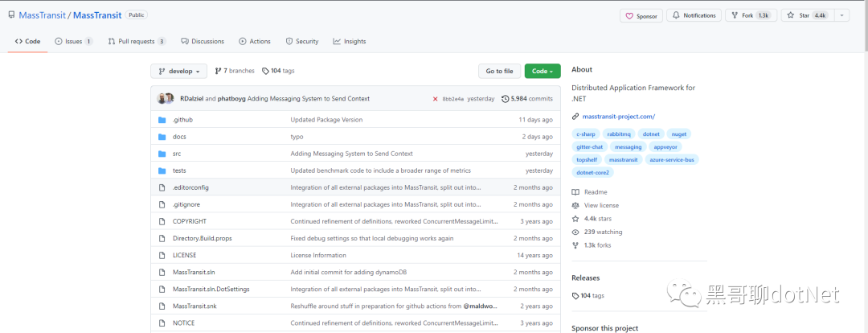Open the 7 branches link

tap(235, 71)
